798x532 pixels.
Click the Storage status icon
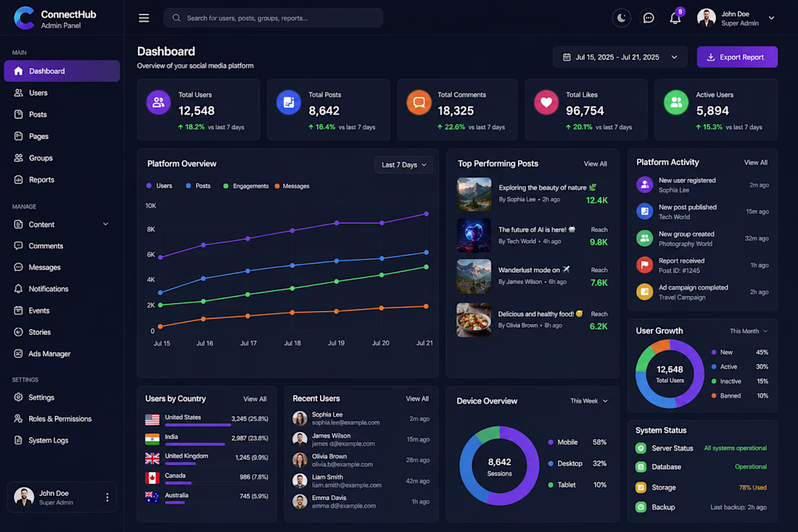(x=641, y=487)
